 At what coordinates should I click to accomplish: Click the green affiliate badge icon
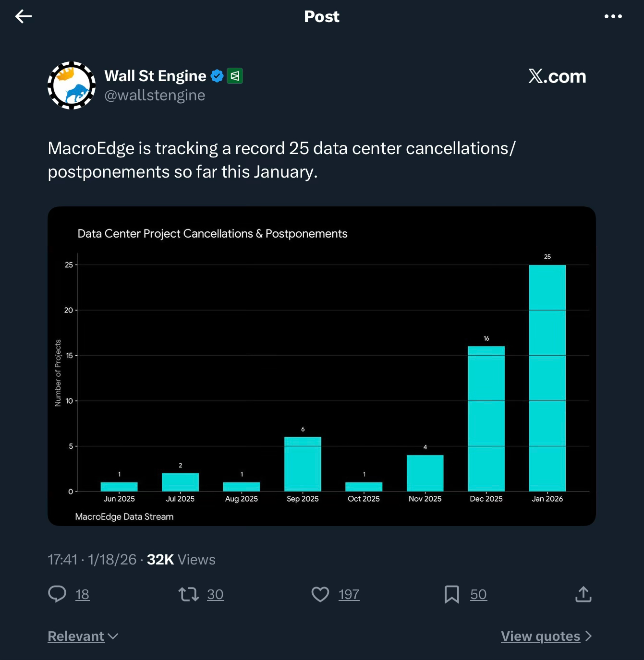point(235,76)
